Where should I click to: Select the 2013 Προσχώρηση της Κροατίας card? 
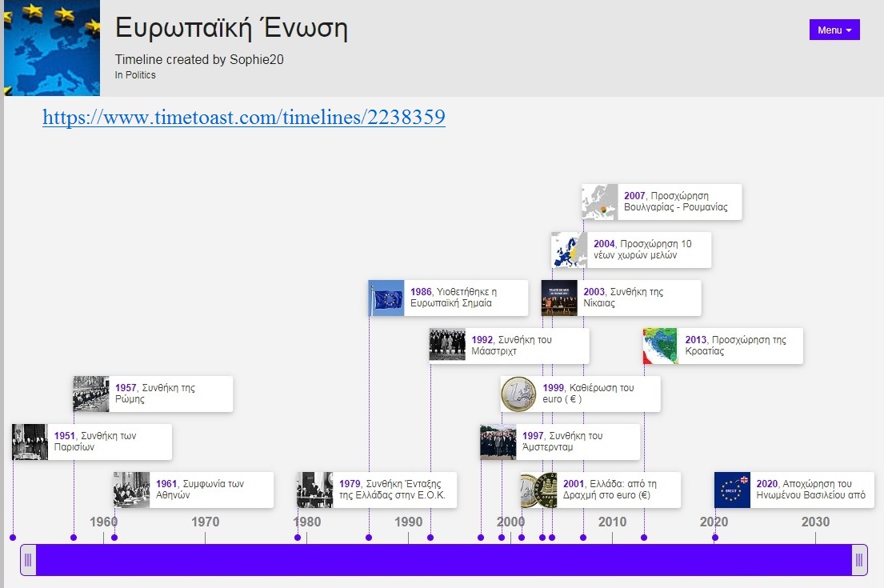[x=722, y=346]
